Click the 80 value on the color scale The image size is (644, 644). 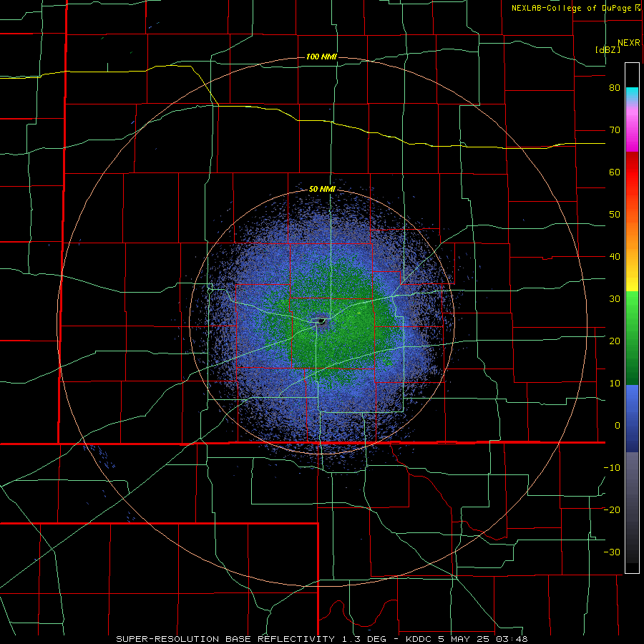click(615, 88)
